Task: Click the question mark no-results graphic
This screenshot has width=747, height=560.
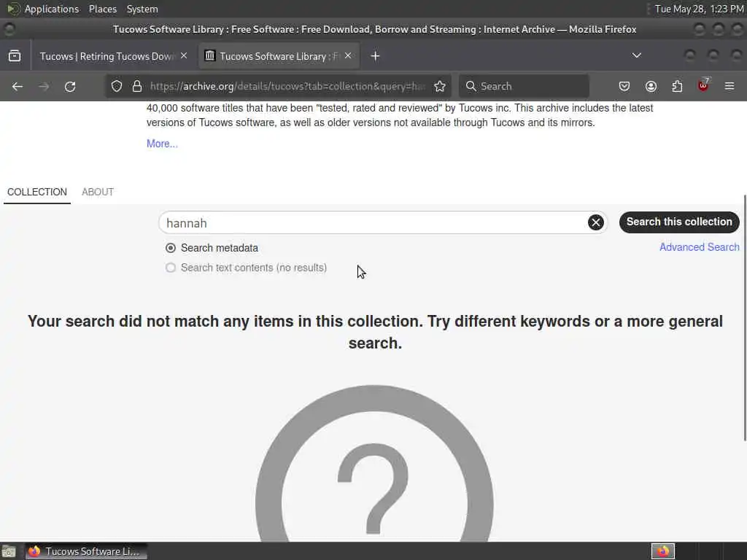Action: point(374,463)
